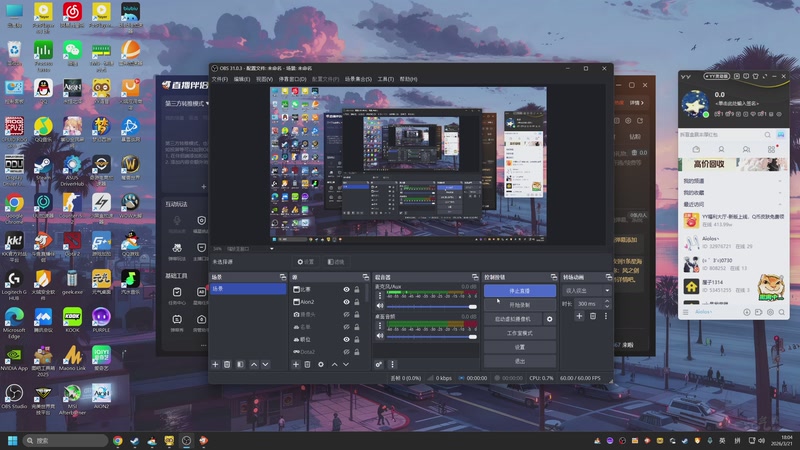This screenshot has height=450, width=800.
Task: Mute the desktop audio speaker icon
Action: coord(380,336)
